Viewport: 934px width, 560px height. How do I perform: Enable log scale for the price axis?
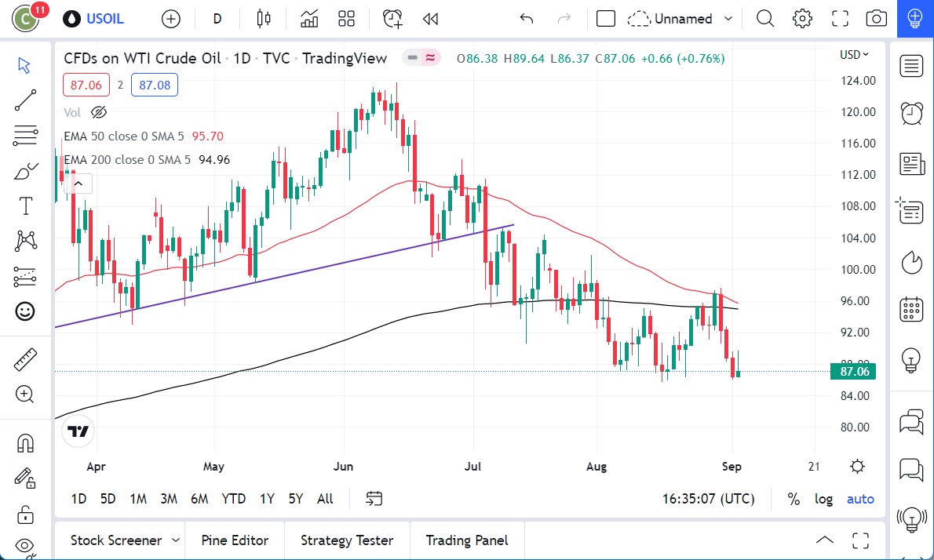pos(823,499)
